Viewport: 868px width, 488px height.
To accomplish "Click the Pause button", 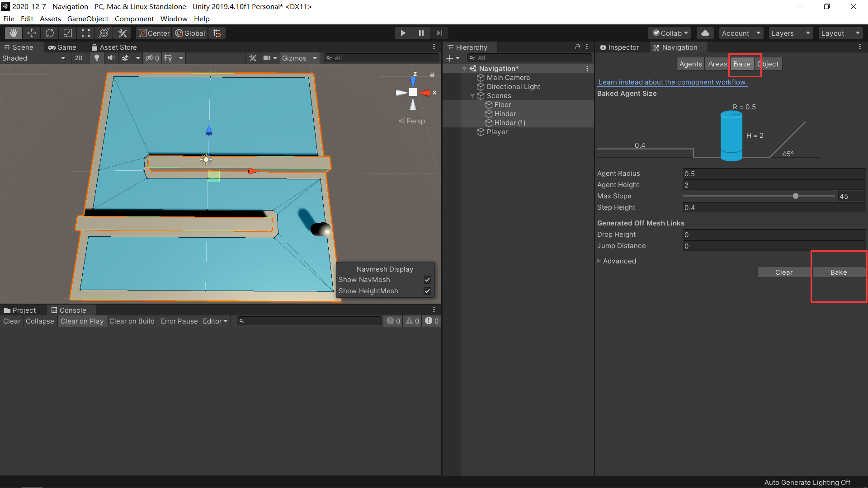I will [x=421, y=33].
